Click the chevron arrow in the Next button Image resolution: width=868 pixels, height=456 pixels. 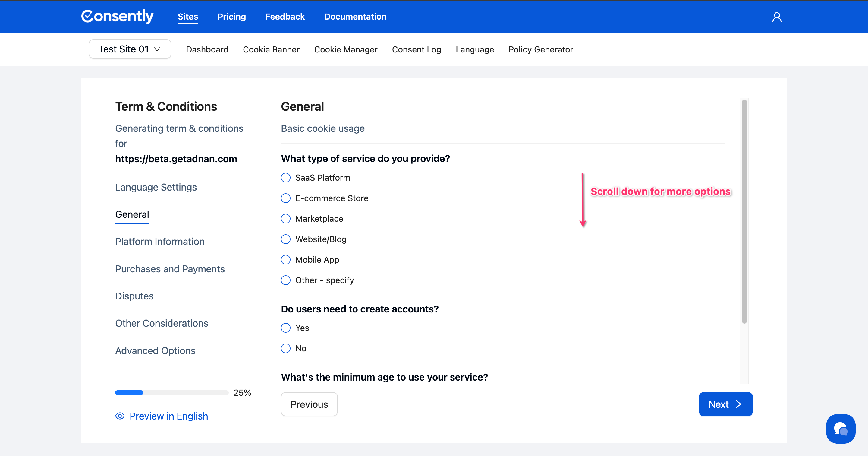739,404
